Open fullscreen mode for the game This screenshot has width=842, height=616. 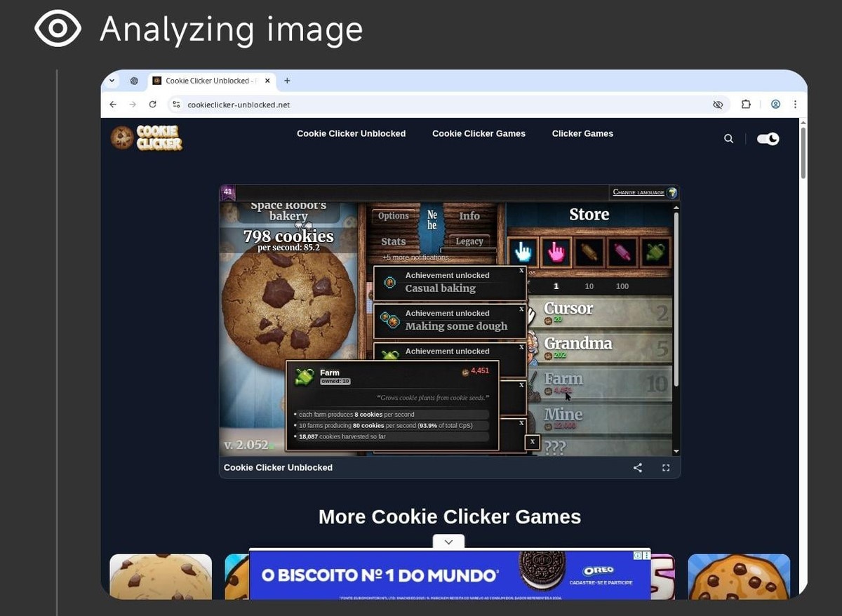(x=666, y=468)
